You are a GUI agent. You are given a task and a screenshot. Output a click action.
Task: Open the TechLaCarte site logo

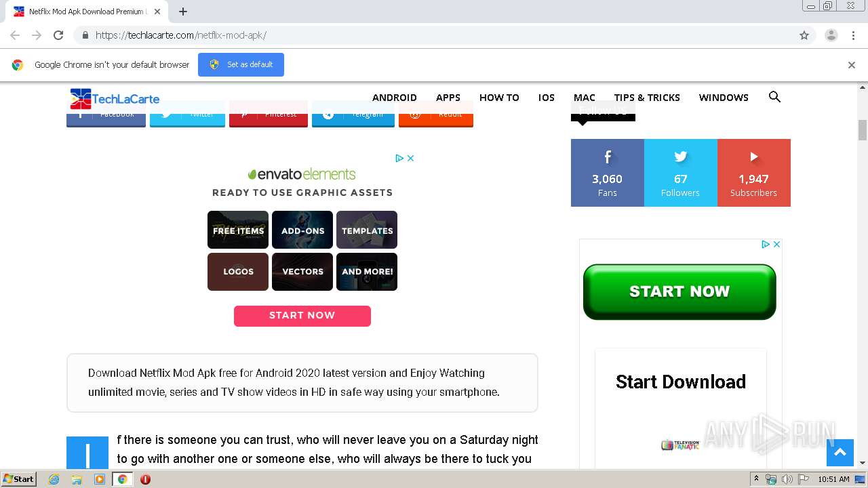click(x=115, y=99)
